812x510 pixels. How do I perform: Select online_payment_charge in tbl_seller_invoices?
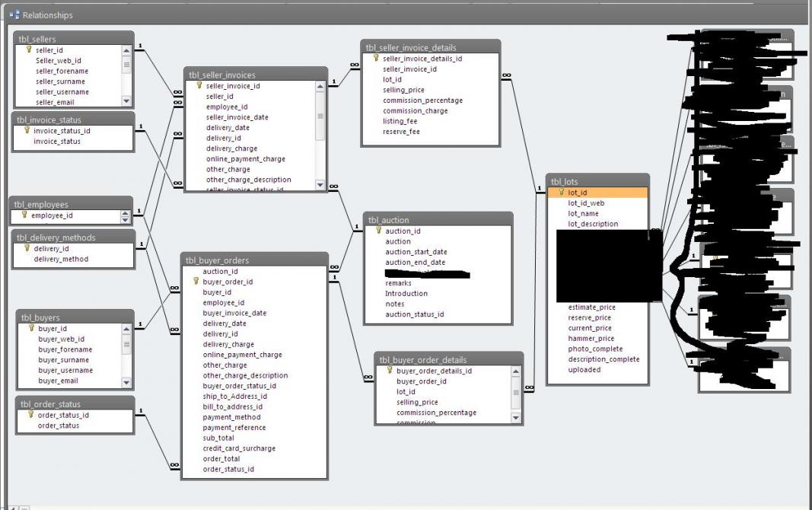tap(246, 159)
